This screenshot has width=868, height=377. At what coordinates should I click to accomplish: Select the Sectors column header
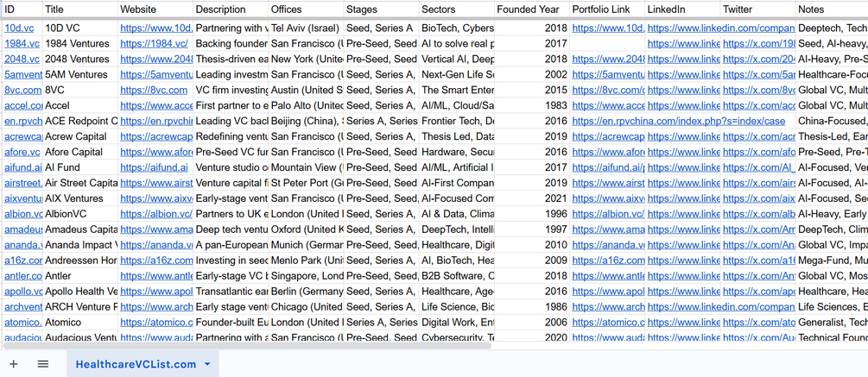point(457,9)
